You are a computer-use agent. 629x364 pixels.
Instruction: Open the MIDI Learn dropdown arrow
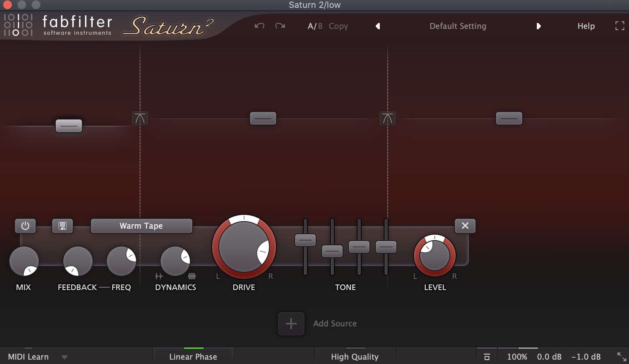(64, 357)
